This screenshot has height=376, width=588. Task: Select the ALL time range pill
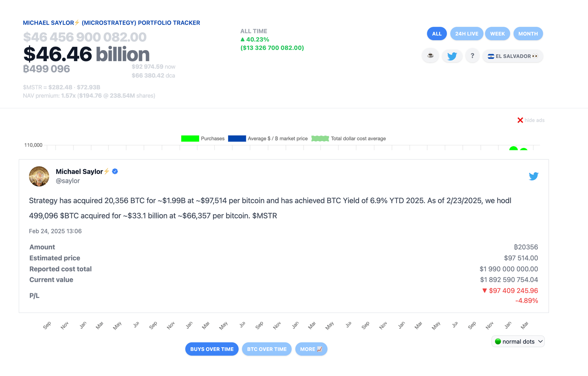(437, 33)
